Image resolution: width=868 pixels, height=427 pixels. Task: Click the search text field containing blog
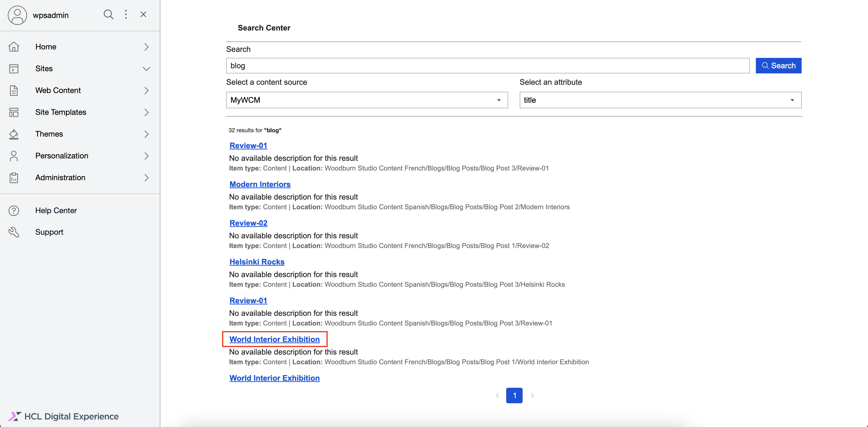coord(487,66)
